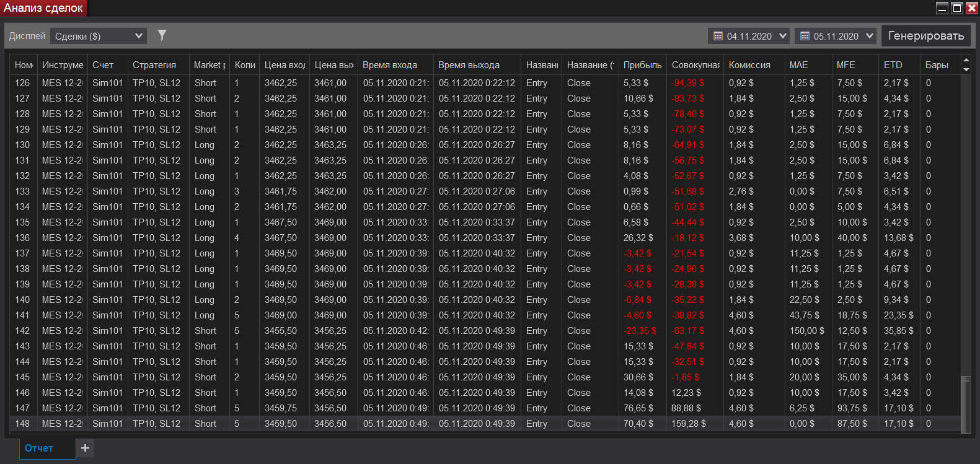The height and width of the screenshot is (464, 980).
Task: Click the up arrow beside Бары header
Action: pyautogui.click(x=966, y=60)
